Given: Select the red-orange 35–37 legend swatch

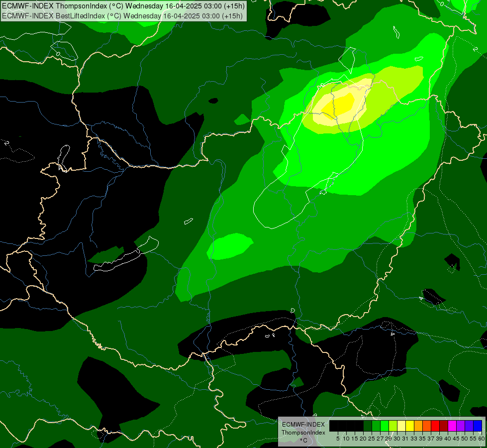Looking at the screenshot, I should [x=427, y=426].
